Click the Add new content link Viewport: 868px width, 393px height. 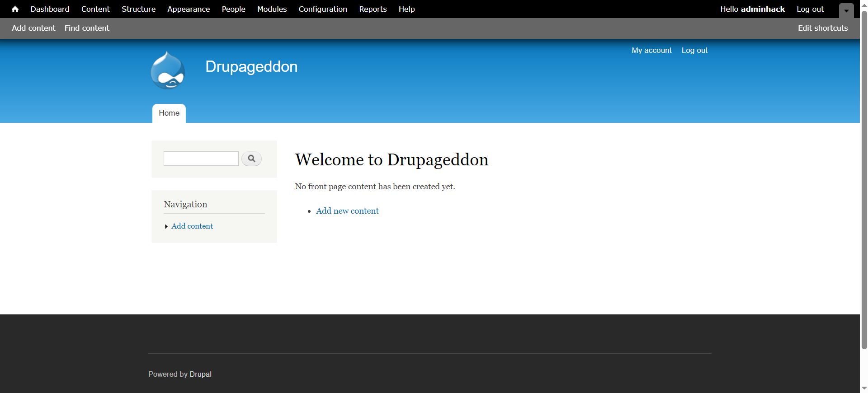click(347, 211)
